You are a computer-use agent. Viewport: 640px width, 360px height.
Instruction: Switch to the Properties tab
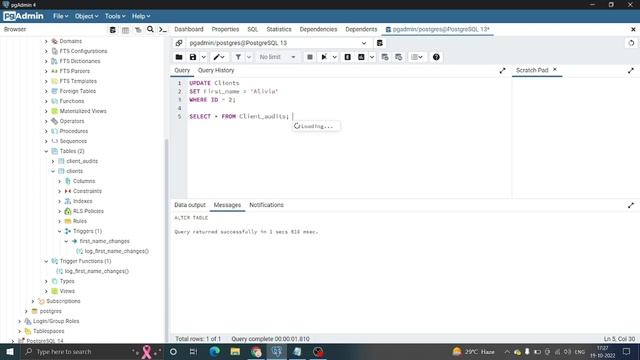[x=225, y=29]
